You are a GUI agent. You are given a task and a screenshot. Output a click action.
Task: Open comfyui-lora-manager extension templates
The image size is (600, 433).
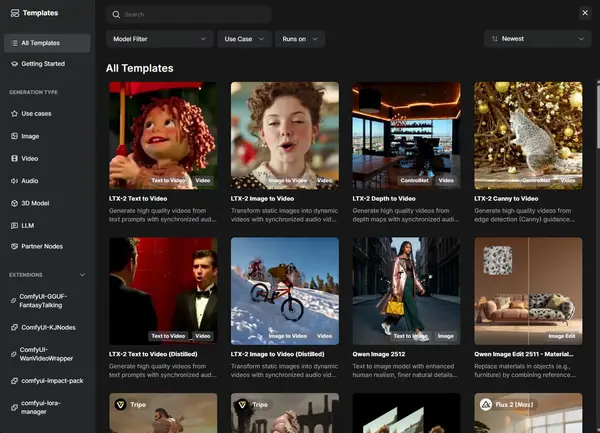(x=47, y=407)
